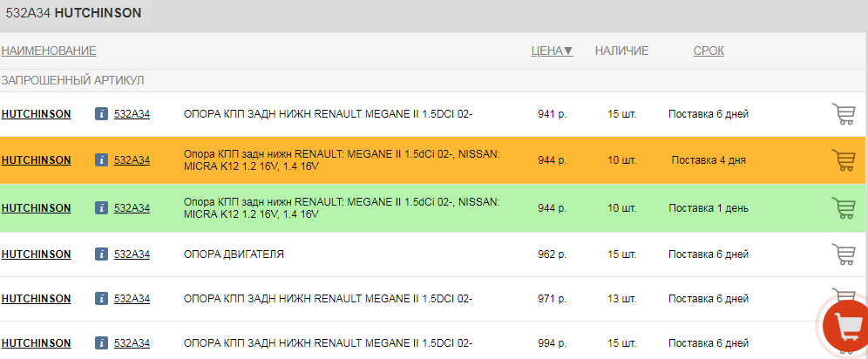The height and width of the screenshot is (359, 868).
Task: Open article 532A34 link in 941 р. row
Action: point(132,114)
